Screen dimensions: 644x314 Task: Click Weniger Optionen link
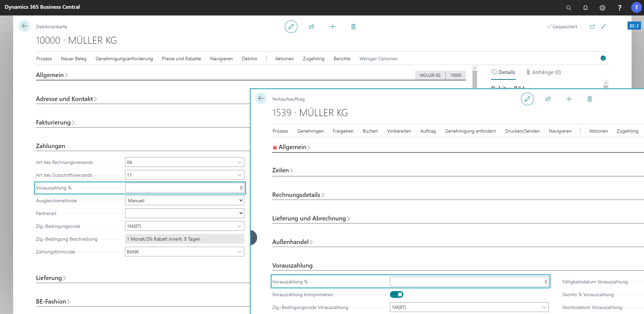point(378,59)
